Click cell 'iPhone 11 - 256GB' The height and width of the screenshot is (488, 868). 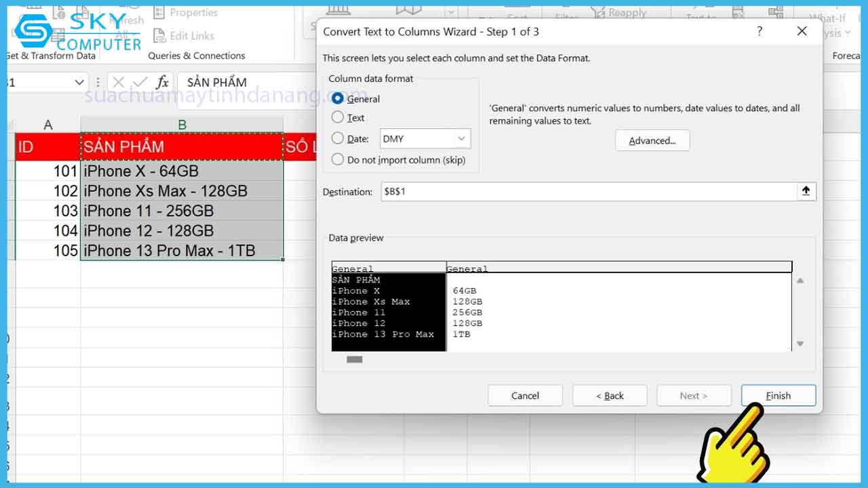182,211
